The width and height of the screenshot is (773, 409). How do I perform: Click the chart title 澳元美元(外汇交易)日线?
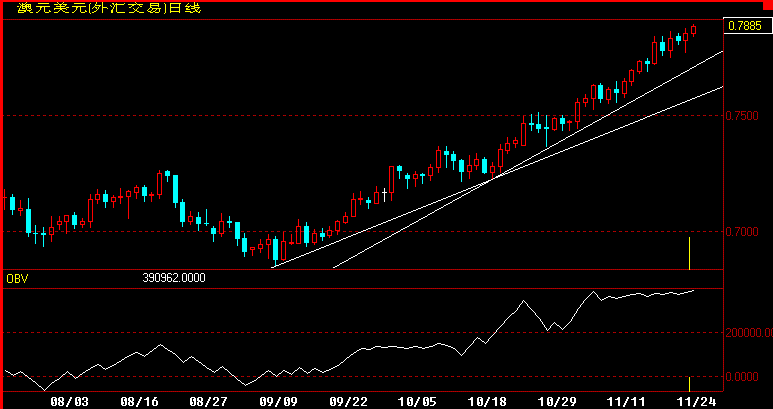click(109, 8)
